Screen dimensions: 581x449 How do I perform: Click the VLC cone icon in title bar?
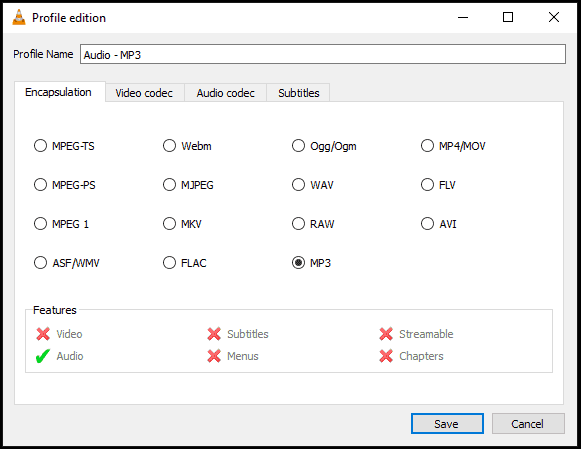pos(19,17)
